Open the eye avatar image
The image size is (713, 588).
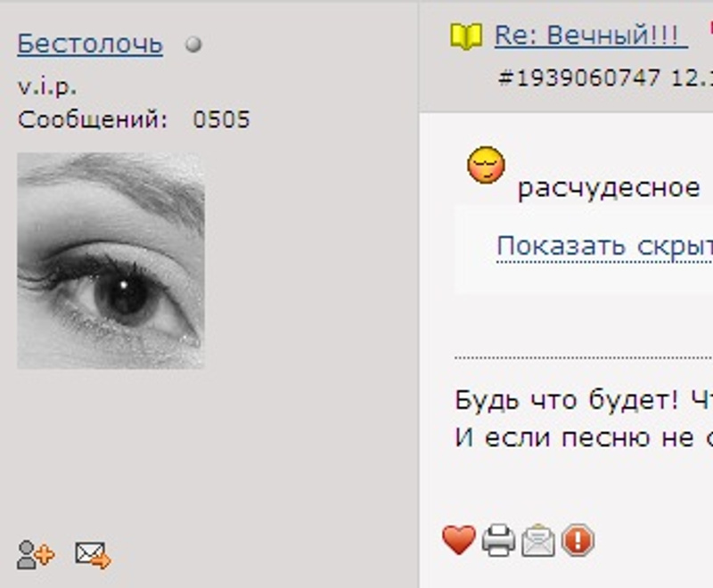click(111, 261)
